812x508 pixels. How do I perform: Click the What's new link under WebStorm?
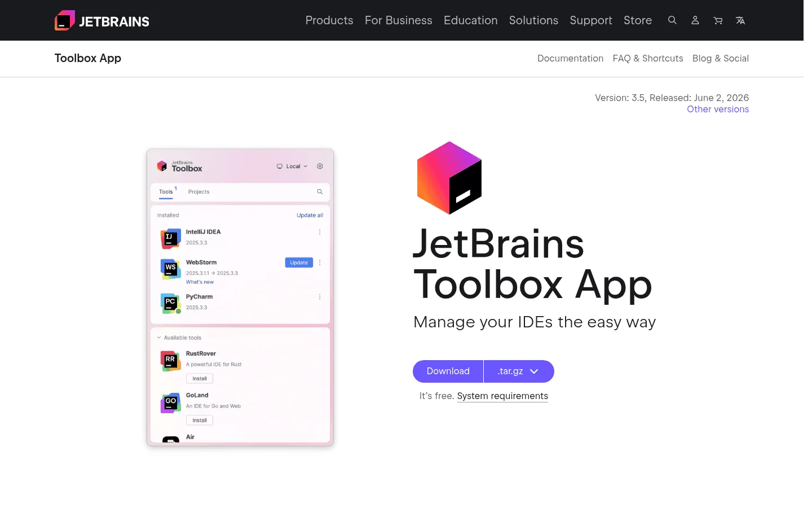(x=200, y=282)
